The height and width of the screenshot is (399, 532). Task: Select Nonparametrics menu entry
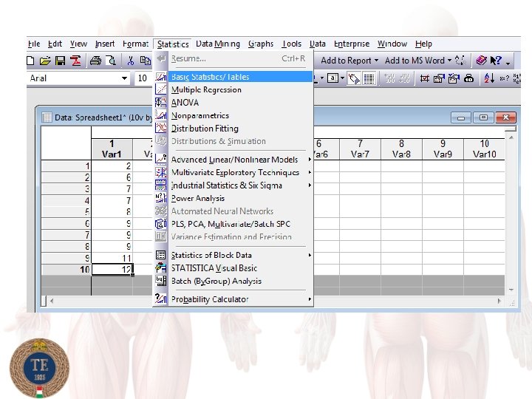coord(233,115)
